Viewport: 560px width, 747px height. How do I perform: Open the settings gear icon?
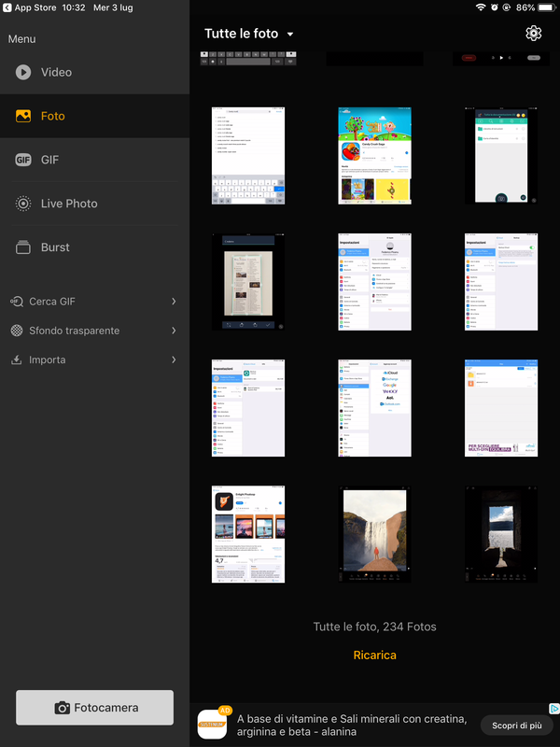[533, 33]
